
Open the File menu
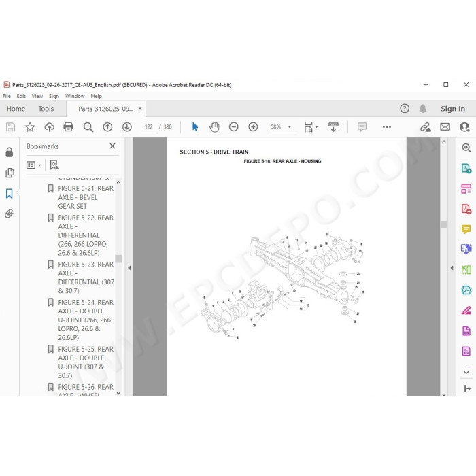click(x=7, y=96)
